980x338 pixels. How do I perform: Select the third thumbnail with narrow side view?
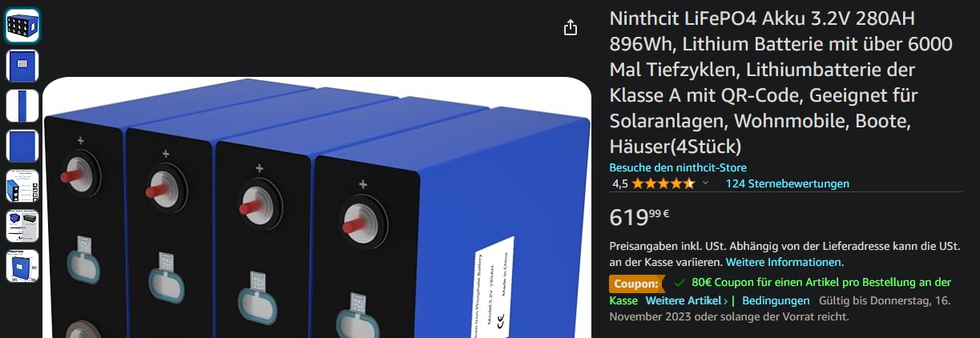[x=22, y=106]
